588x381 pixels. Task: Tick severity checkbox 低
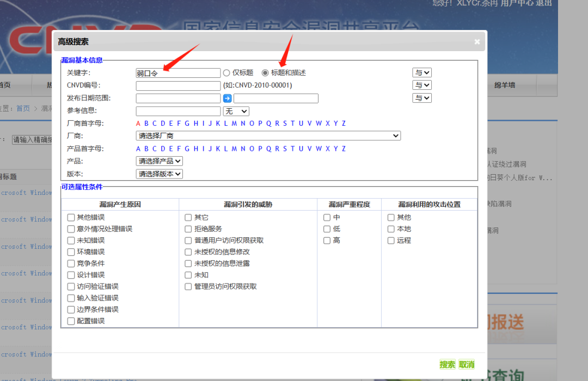tap(327, 229)
